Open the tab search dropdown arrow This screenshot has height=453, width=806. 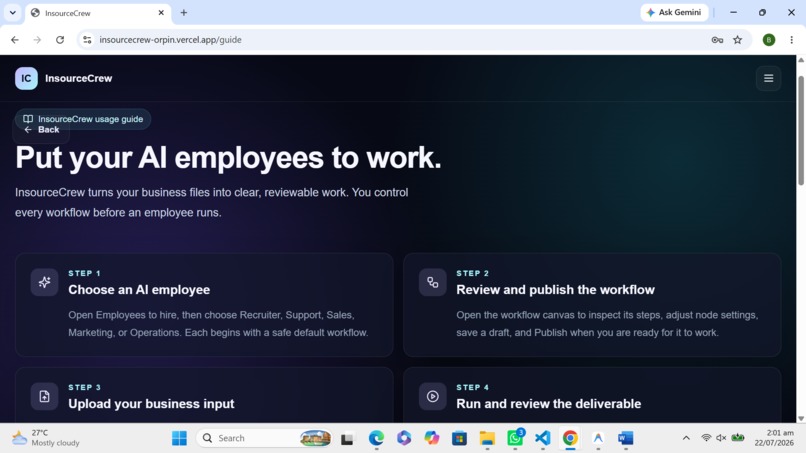(12, 12)
